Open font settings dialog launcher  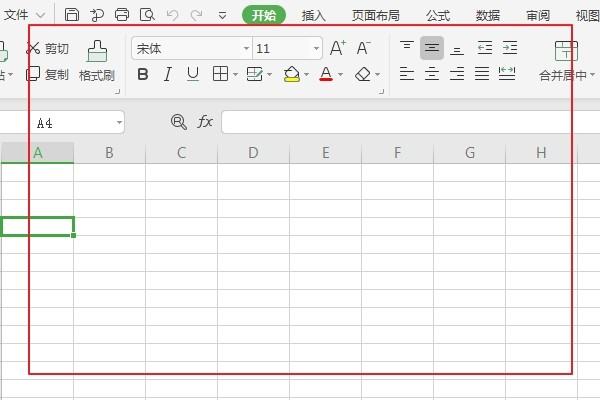pos(382,91)
